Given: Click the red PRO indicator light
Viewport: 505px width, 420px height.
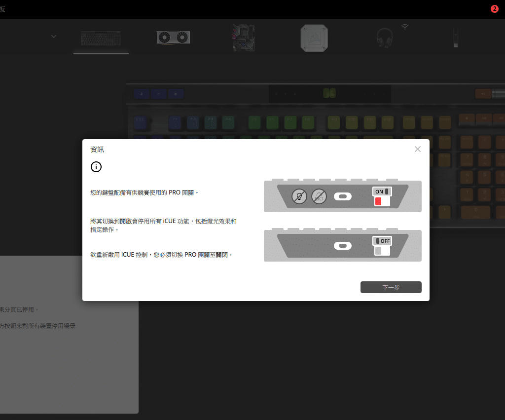Looking at the screenshot, I should [x=378, y=201].
